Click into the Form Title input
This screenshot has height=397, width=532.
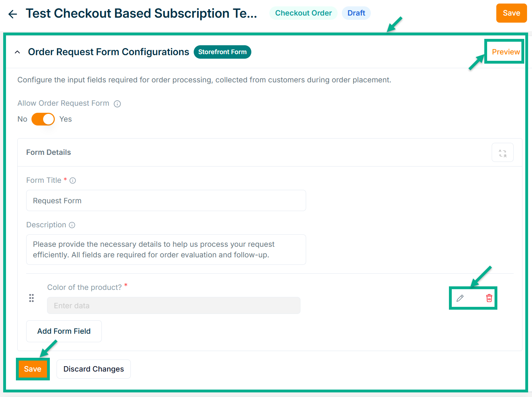[x=166, y=201]
